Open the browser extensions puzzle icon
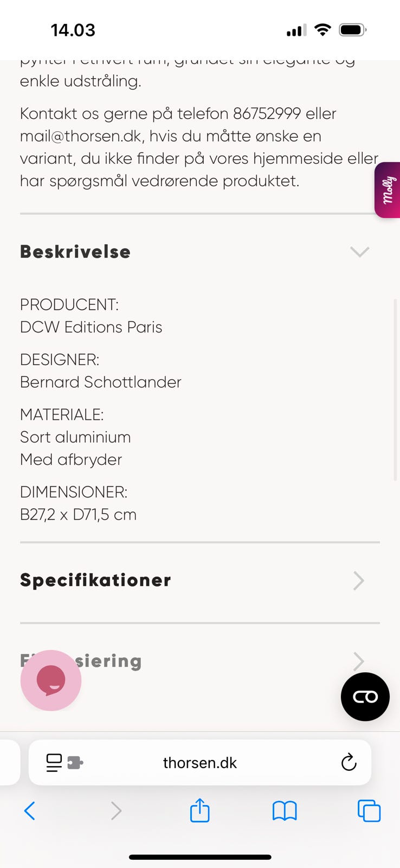 coord(76,762)
